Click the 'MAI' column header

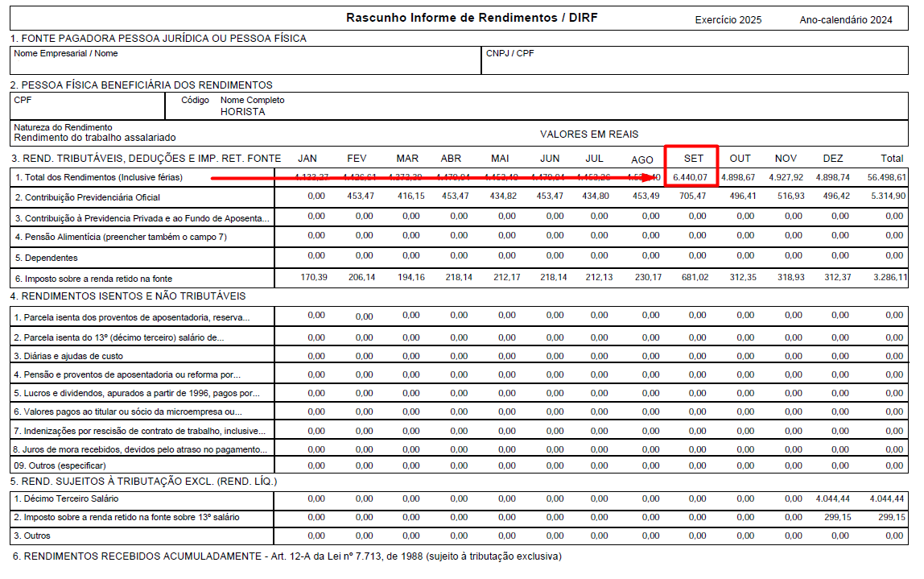500,159
